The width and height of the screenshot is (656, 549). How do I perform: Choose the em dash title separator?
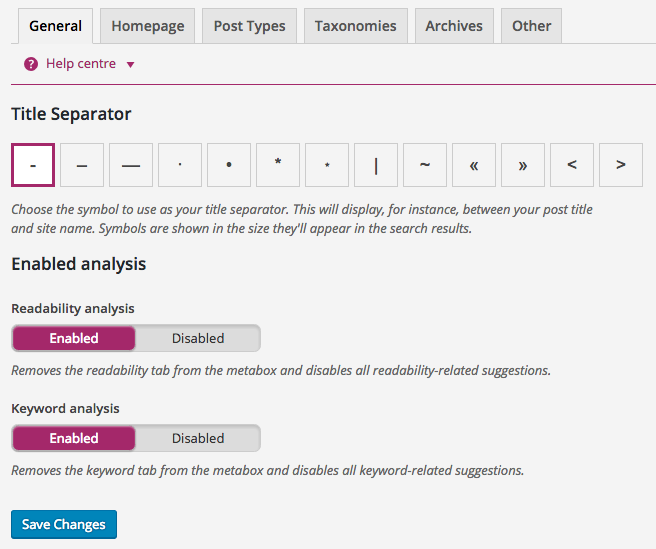(131, 165)
